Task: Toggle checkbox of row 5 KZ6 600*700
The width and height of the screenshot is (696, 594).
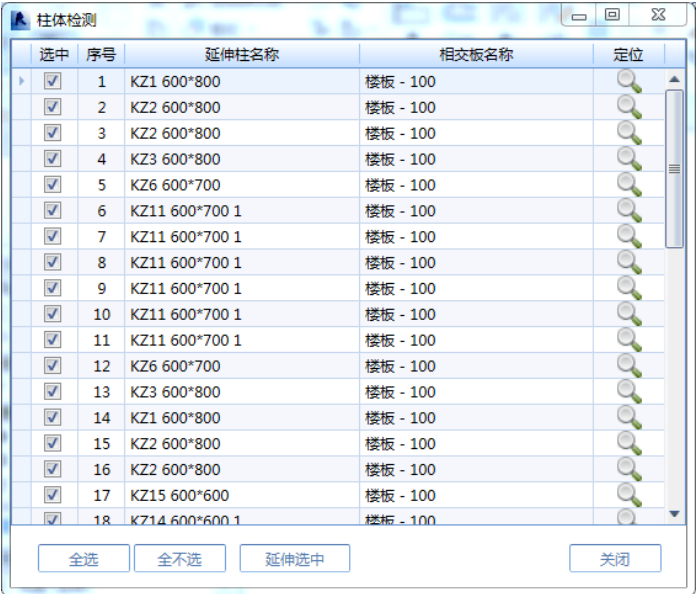Action: point(52,185)
